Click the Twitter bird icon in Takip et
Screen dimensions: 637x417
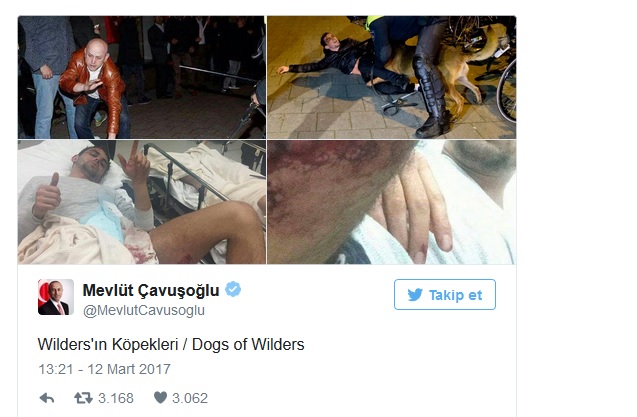(415, 295)
